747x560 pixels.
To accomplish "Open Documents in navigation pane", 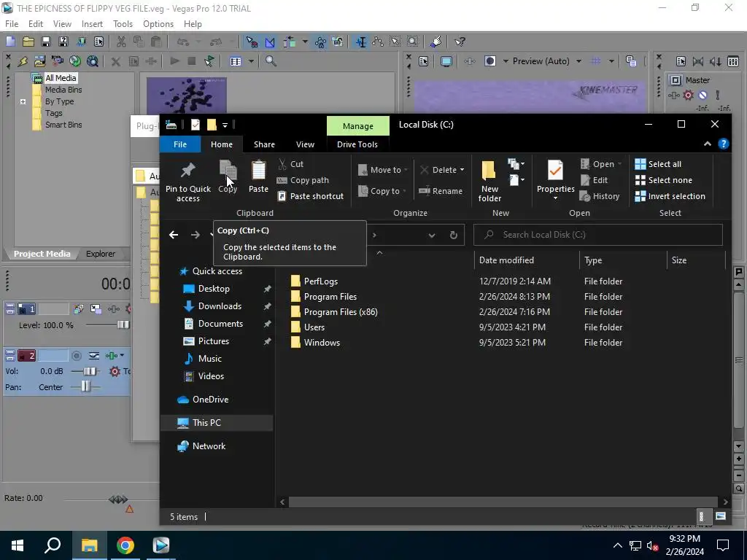I will (x=220, y=324).
